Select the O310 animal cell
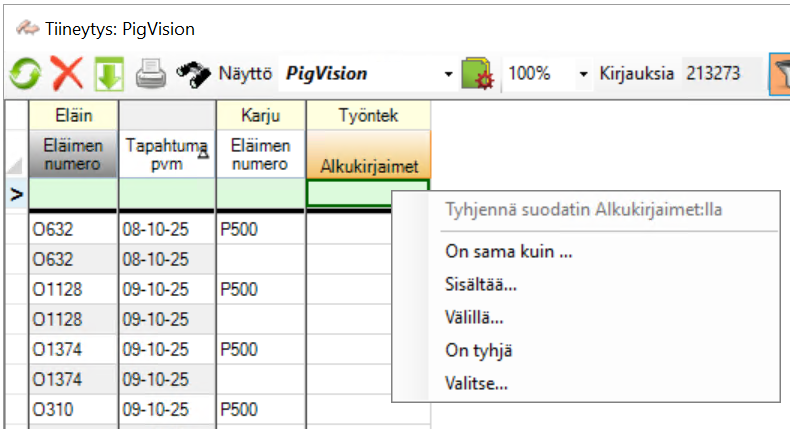 click(74, 409)
